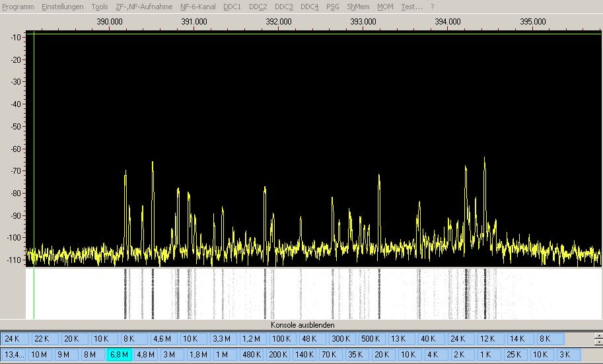Select the 10 M span button
The image size is (603, 364).
(x=40, y=354)
